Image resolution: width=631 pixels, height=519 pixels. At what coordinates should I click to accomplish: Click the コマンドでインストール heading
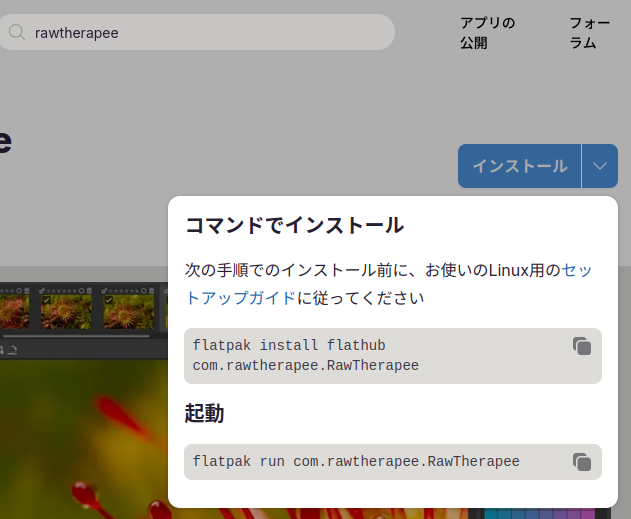[295, 225]
